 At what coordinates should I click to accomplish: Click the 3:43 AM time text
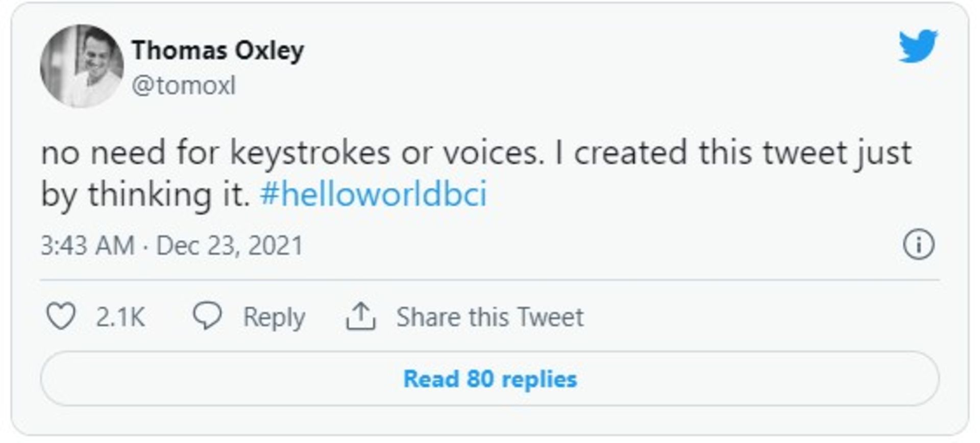pyautogui.click(x=87, y=245)
